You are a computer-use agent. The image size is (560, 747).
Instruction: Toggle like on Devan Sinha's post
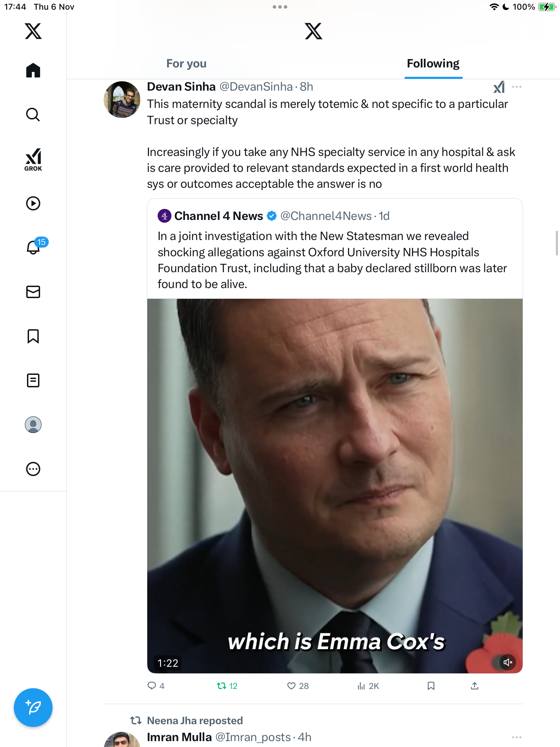pyautogui.click(x=291, y=686)
